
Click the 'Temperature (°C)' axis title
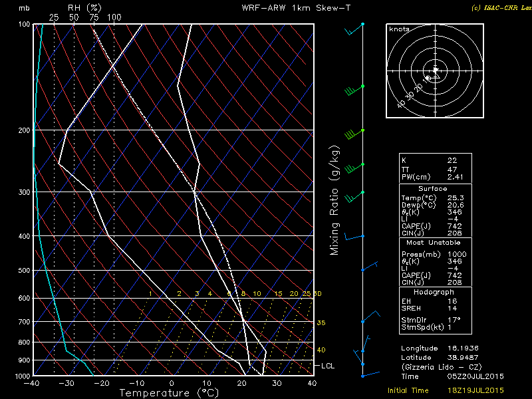coord(169,393)
